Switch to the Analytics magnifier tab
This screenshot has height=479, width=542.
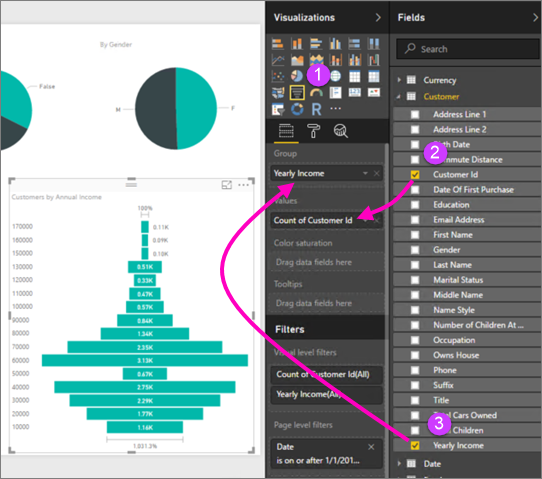click(340, 131)
